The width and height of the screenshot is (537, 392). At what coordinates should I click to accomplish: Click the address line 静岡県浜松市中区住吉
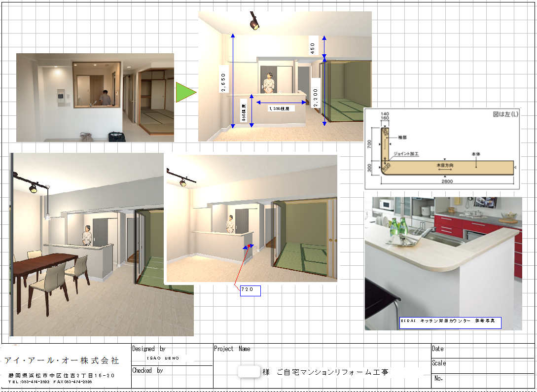pyautogui.click(x=61, y=376)
